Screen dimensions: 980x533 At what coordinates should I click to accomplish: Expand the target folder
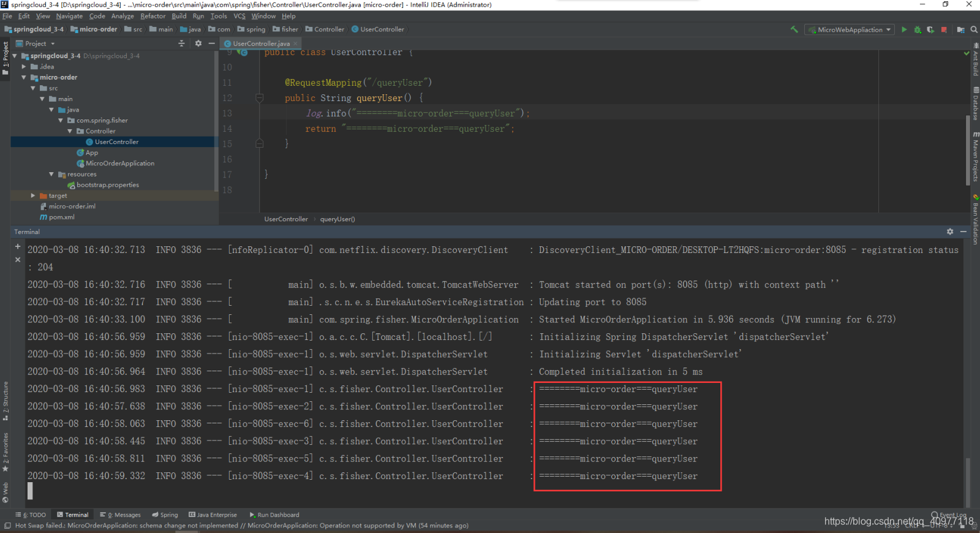coord(33,195)
